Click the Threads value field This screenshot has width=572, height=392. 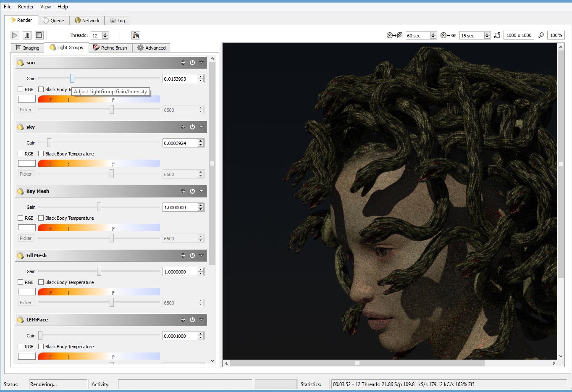97,36
